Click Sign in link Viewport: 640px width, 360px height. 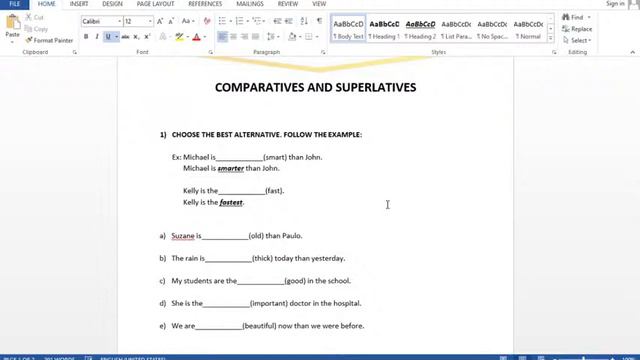click(615, 4)
